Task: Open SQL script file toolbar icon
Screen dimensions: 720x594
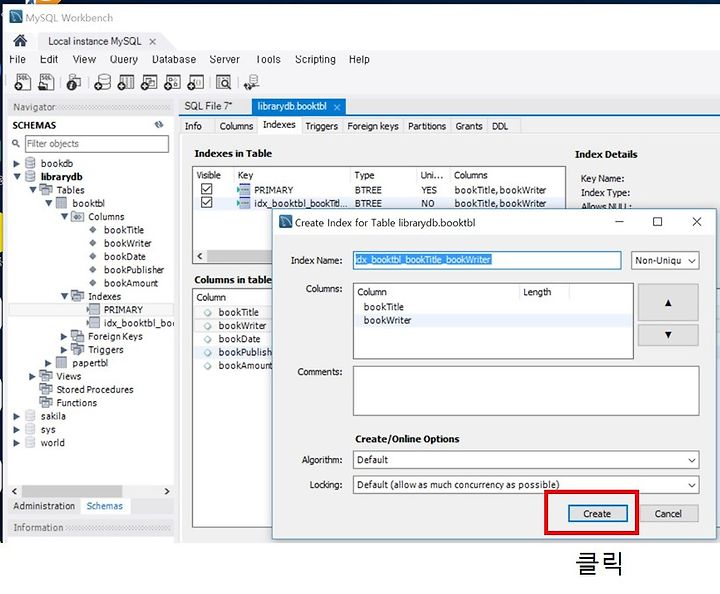Action: pos(46,82)
